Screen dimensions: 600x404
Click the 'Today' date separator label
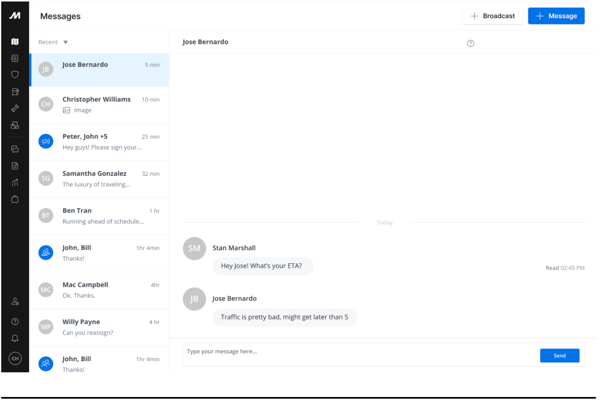(x=385, y=223)
